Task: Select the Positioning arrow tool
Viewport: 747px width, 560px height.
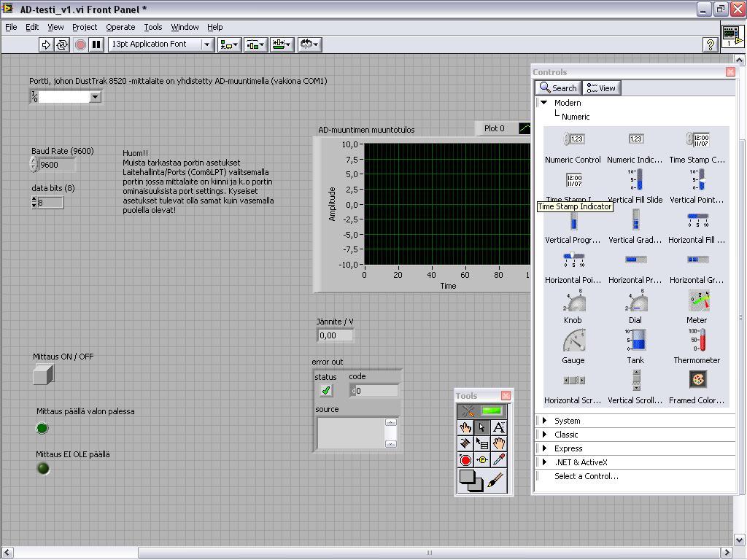Action: [x=481, y=427]
